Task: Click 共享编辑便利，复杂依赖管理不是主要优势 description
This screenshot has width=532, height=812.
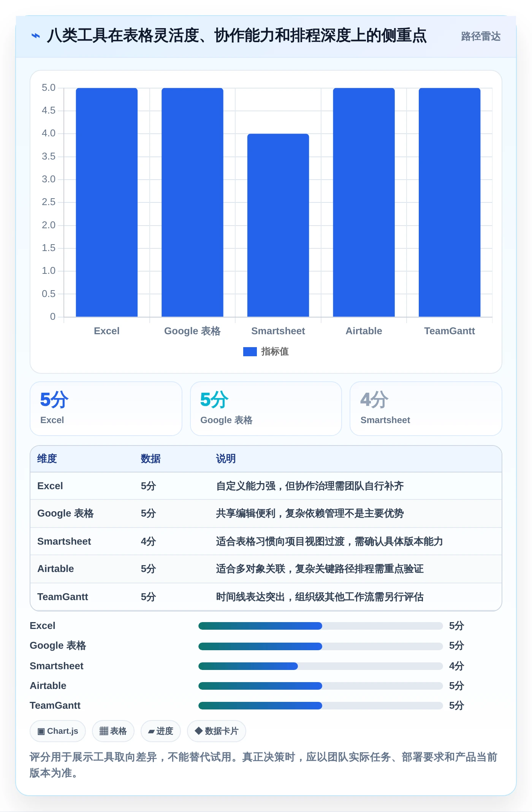Action: [310, 513]
